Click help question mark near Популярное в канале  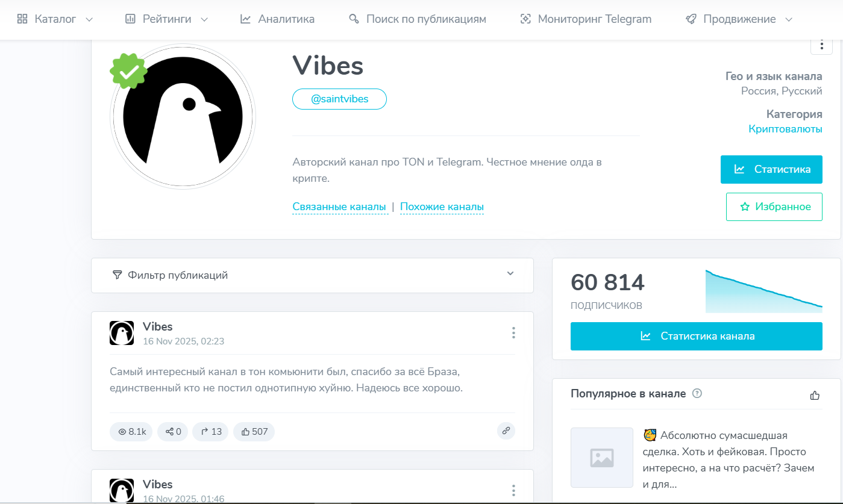coord(697,394)
